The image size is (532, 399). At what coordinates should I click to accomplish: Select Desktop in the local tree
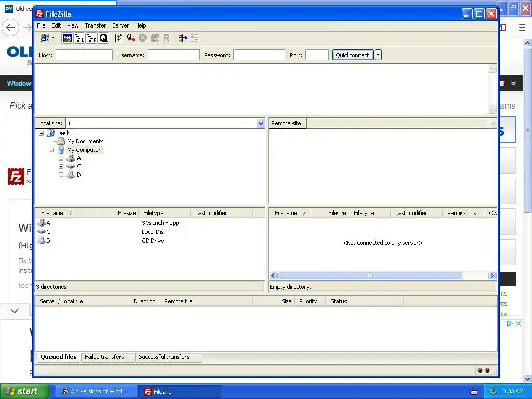point(67,133)
